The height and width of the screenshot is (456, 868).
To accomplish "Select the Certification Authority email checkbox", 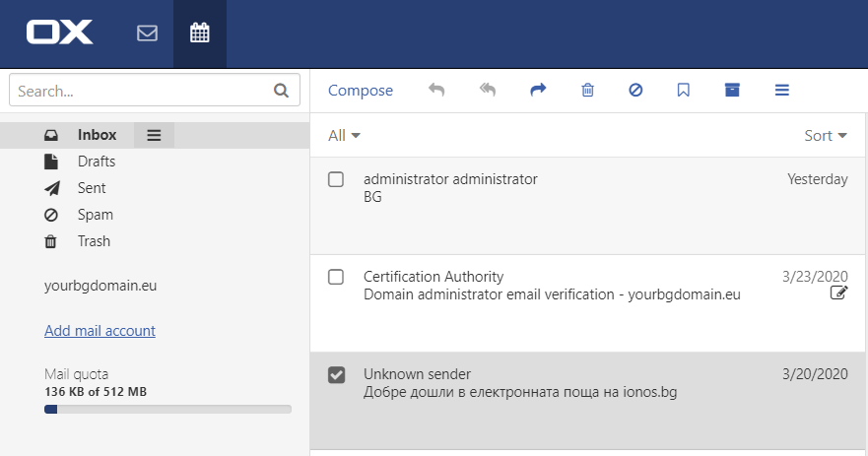I will coord(336,277).
